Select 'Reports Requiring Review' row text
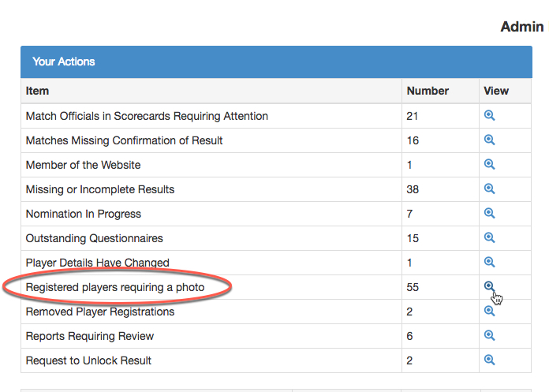Screen dimensions: 549x392 click(x=90, y=336)
